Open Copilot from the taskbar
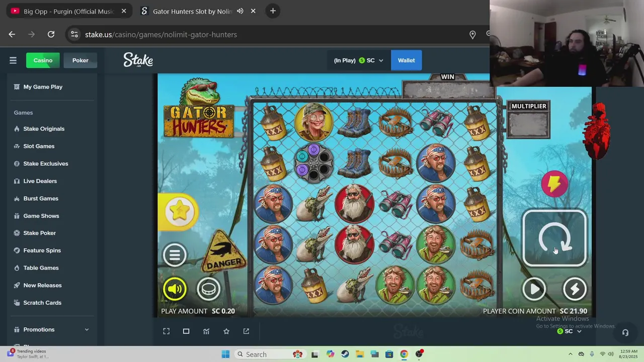Screen dimensions: 644x362 (x=330, y=354)
